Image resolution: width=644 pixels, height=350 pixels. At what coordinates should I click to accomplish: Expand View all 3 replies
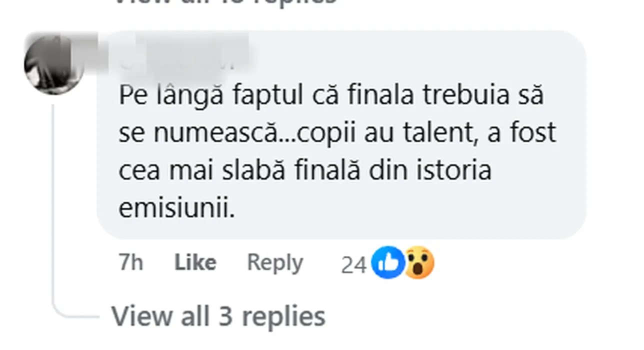tap(218, 316)
